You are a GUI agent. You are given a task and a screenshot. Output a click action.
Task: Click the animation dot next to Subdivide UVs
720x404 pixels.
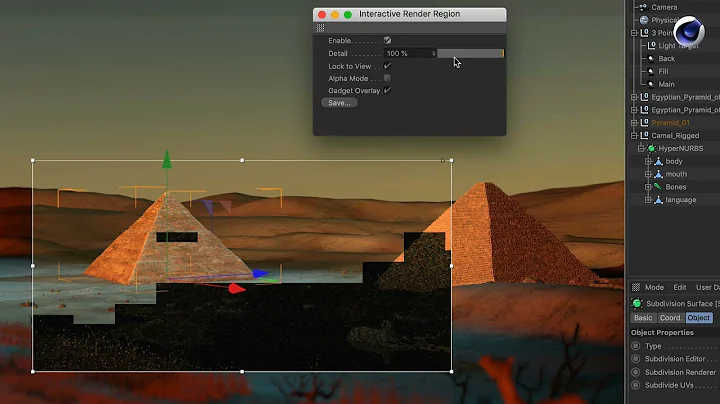coord(636,385)
